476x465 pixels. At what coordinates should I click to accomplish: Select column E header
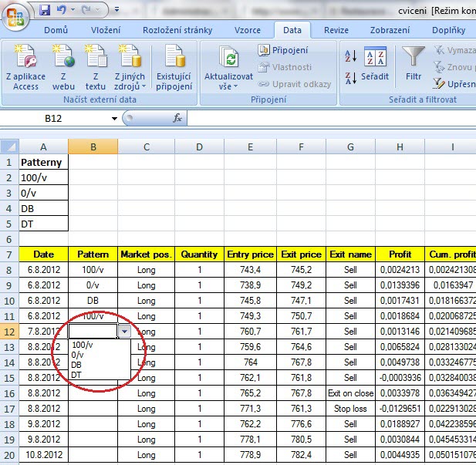pos(251,147)
